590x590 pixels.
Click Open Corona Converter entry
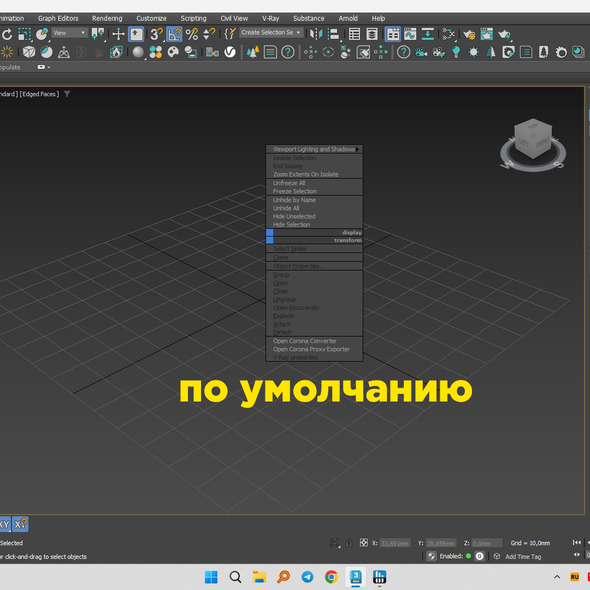click(x=305, y=341)
